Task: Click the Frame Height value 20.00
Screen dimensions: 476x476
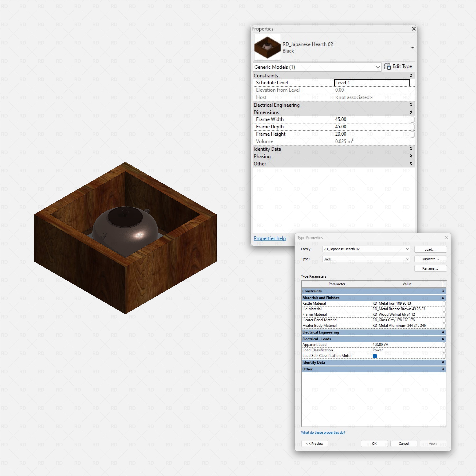Action: point(372,134)
